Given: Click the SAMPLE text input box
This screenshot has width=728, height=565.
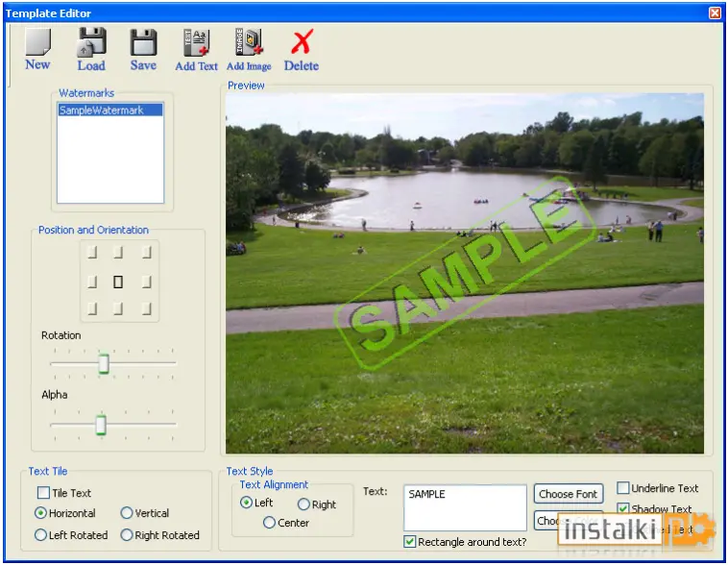Looking at the screenshot, I should tap(465, 508).
